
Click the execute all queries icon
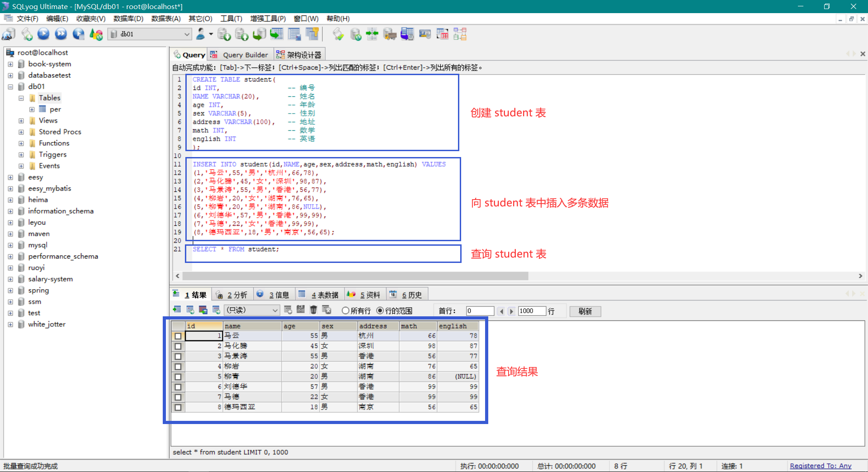click(x=61, y=34)
